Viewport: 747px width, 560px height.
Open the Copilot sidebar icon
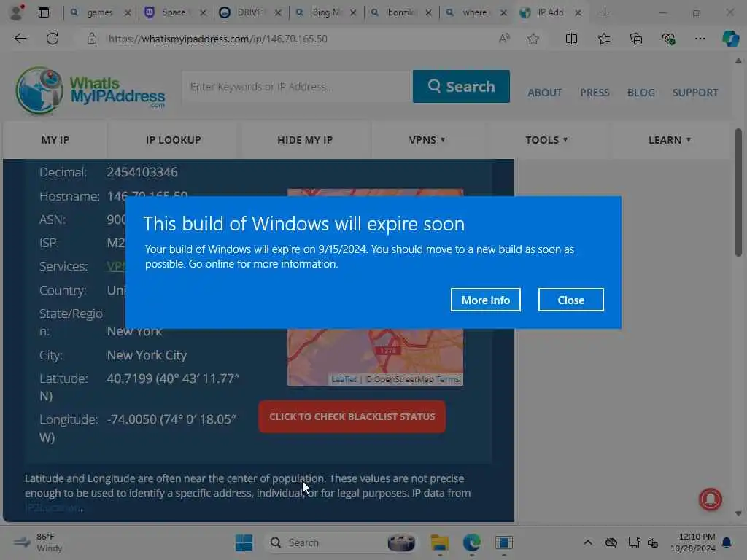729,39
